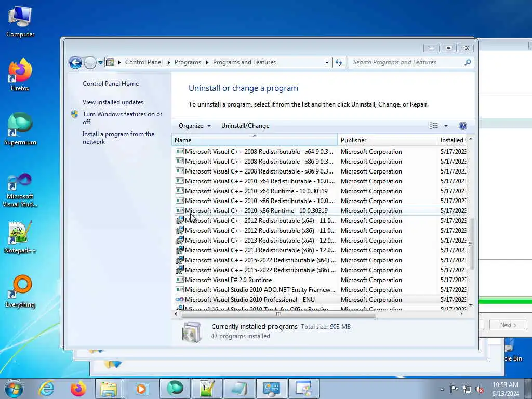
Task: Expand the Programs breadcrumb arrow
Action: pos(207,63)
